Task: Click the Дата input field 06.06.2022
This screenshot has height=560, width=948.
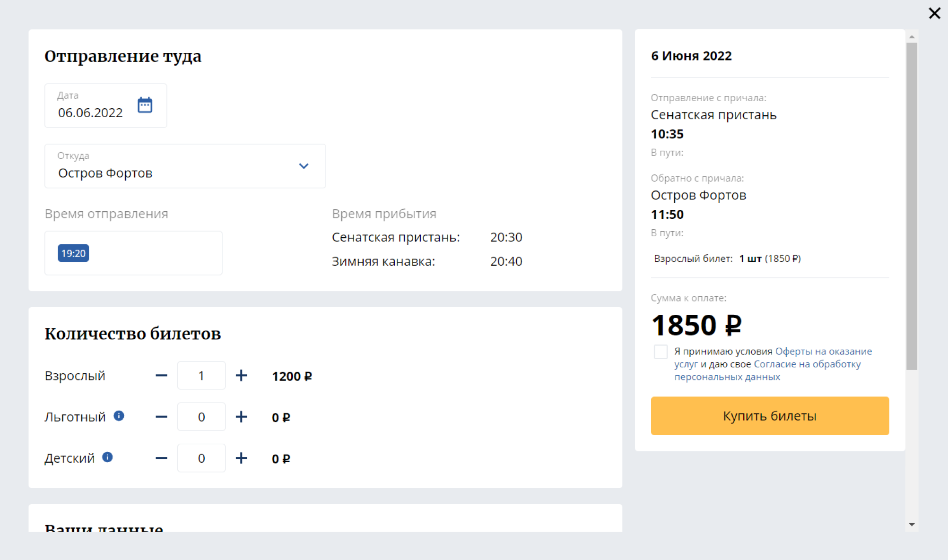Action: click(x=90, y=112)
